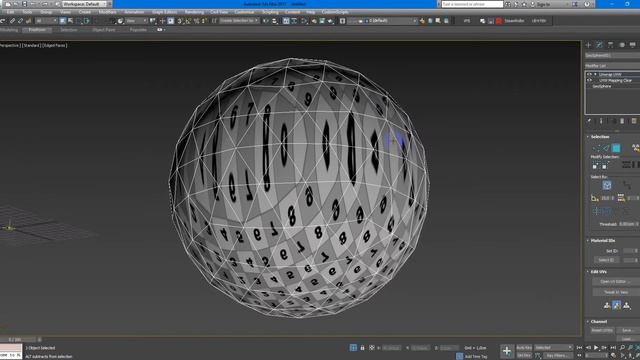Open Select by Name dialog icon

click(x=70, y=20)
